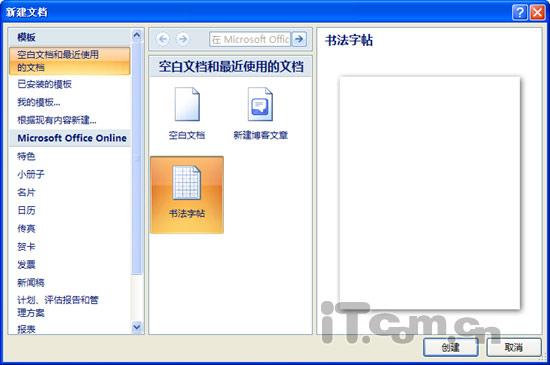Click the back navigation arrow
Screen dimensions: 550x365
point(163,39)
